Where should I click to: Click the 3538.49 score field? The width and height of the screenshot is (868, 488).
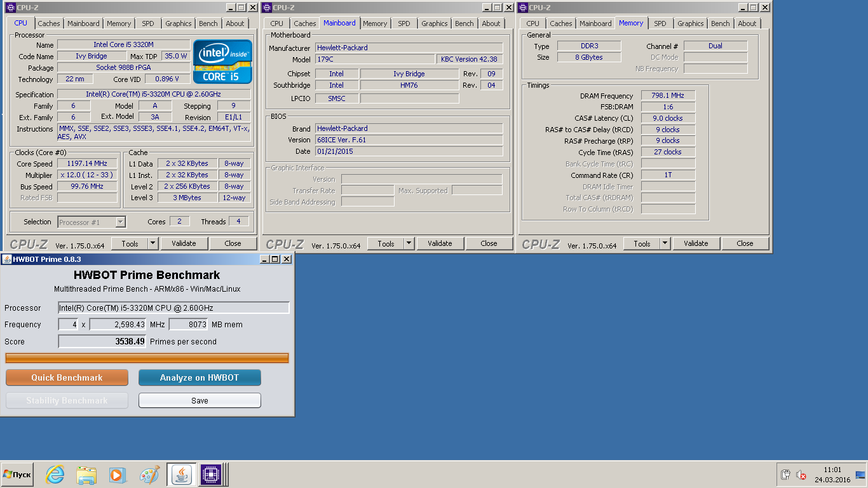click(102, 342)
